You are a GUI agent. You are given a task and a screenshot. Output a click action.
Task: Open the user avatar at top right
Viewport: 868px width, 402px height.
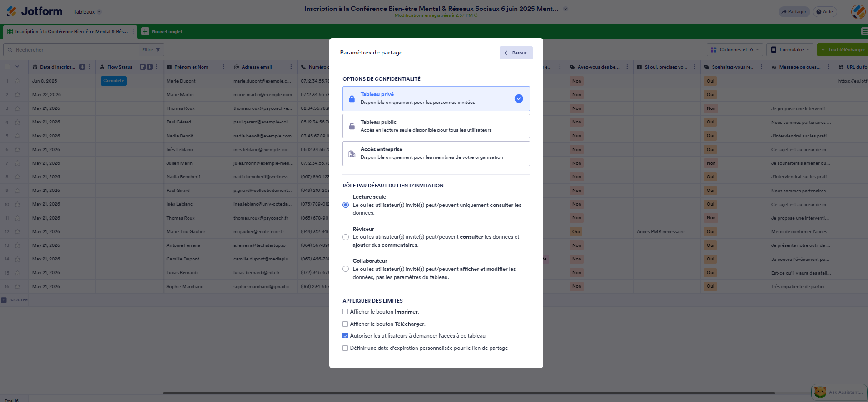click(x=858, y=11)
